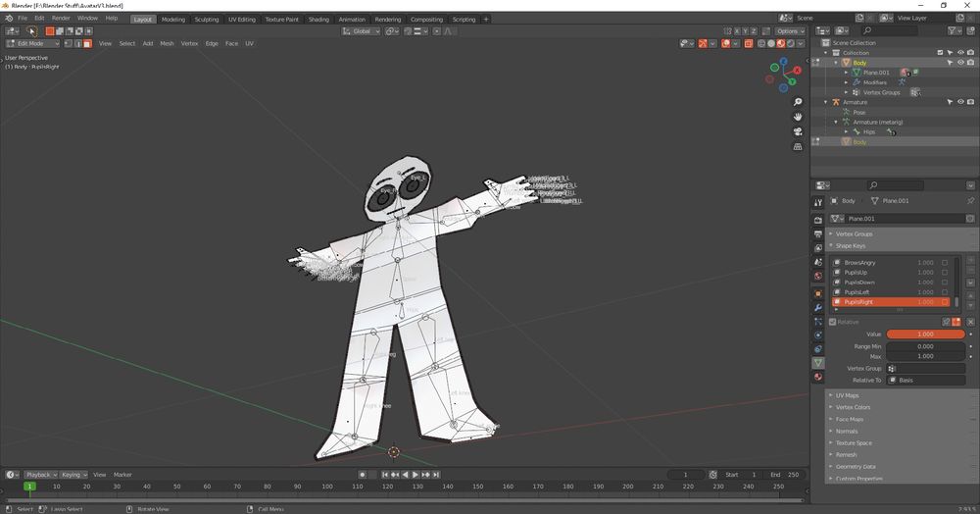Select the PupilsRight shape key

(x=893, y=302)
